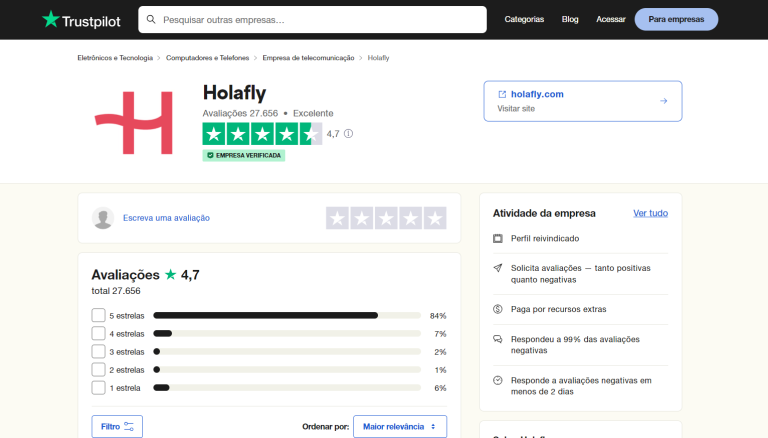Click Empresa de telecomunicação breadcrumb
Image resolution: width=768 pixels, height=438 pixels.
[308, 58]
